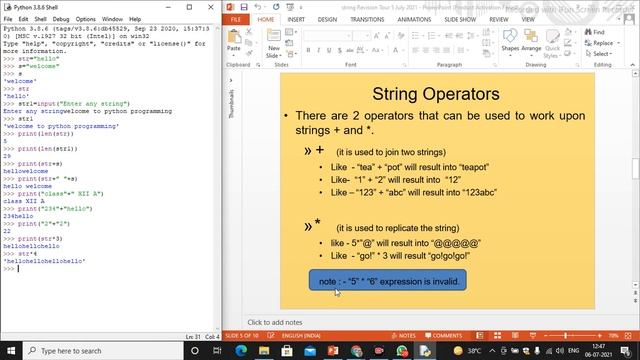Image resolution: width=640 pixels, height=360 pixels.
Task: Click the Windows search box on taskbar
Action: tap(103, 351)
